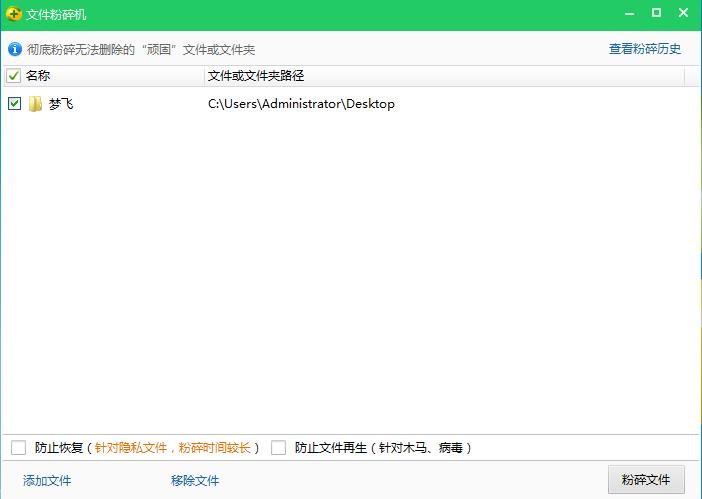The height and width of the screenshot is (499, 702).
Task: Enable the 防止文件再生 checkbox
Action: 278,447
